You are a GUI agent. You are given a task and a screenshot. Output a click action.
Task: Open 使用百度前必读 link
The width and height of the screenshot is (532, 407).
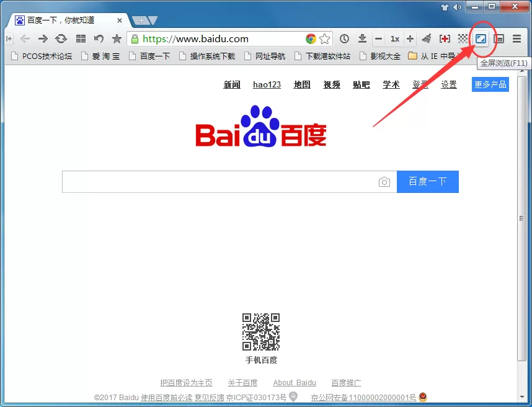pos(167,397)
